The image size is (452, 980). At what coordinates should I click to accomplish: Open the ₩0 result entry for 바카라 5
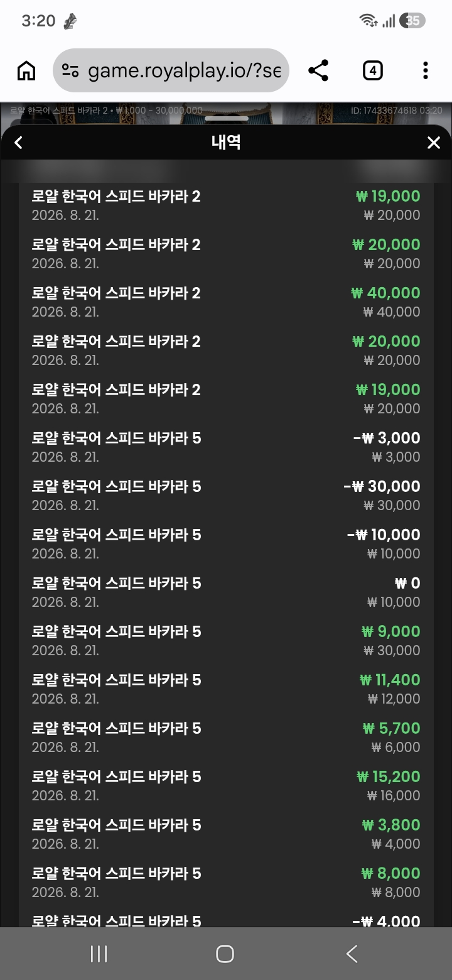226,592
